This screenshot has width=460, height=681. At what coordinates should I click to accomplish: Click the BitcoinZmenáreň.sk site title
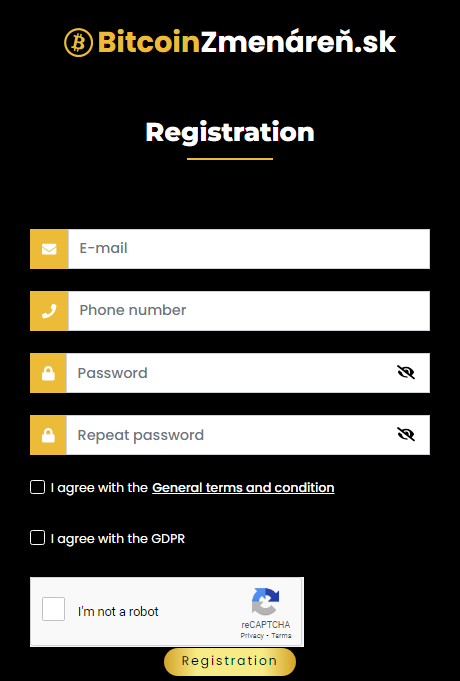coord(247,42)
